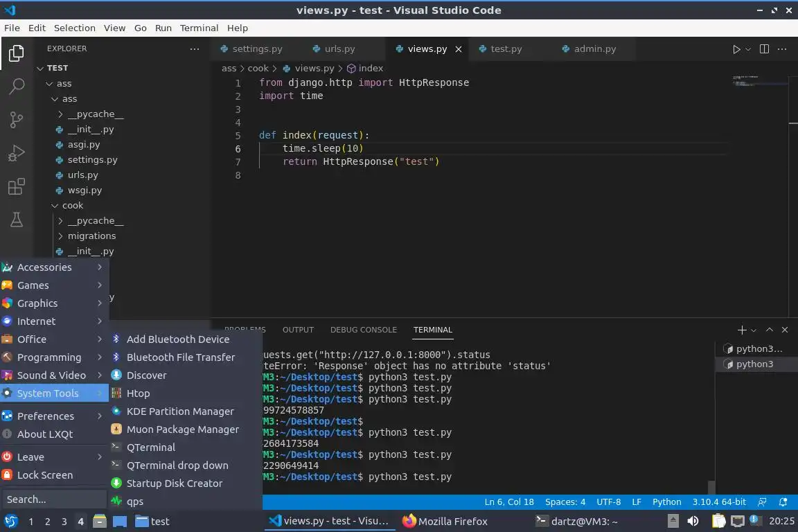
Task: Open the Help menu
Action: pos(237,28)
